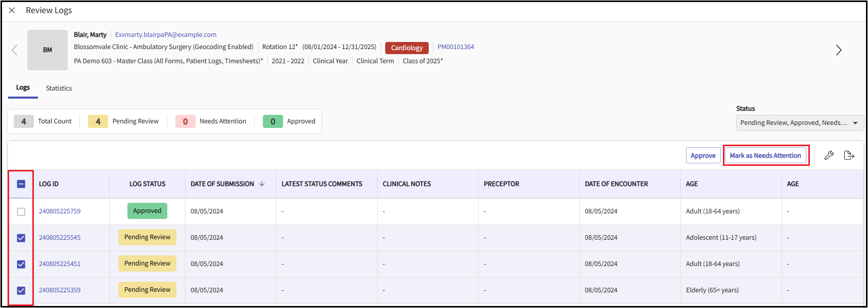Open the wrench settings icon
Image resolution: width=868 pixels, height=308 pixels.
[x=829, y=155]
